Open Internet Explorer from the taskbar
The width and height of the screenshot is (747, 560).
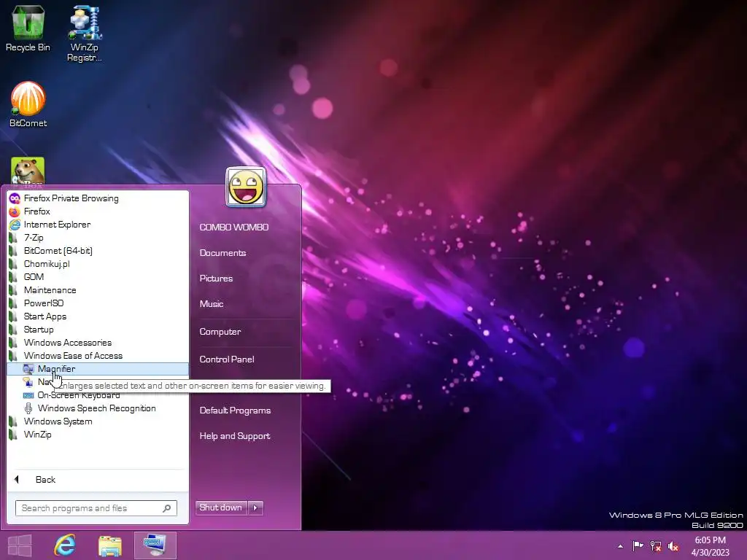pos(65,545)
